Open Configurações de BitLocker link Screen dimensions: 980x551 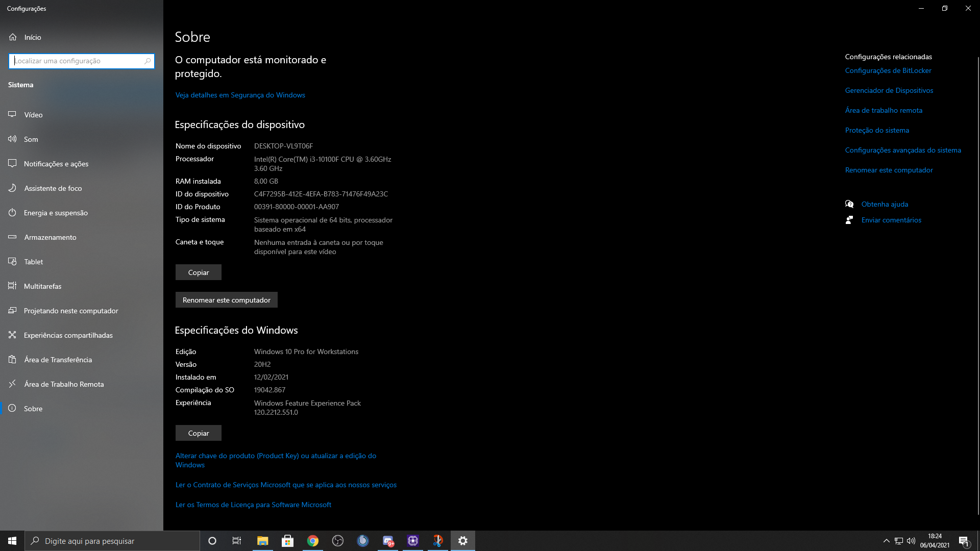pos(888,71)
